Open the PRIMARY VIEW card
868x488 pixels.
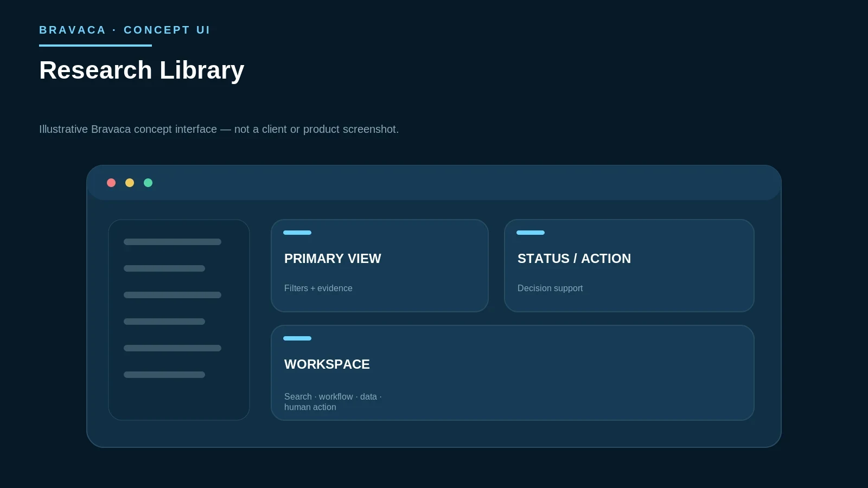380,266
